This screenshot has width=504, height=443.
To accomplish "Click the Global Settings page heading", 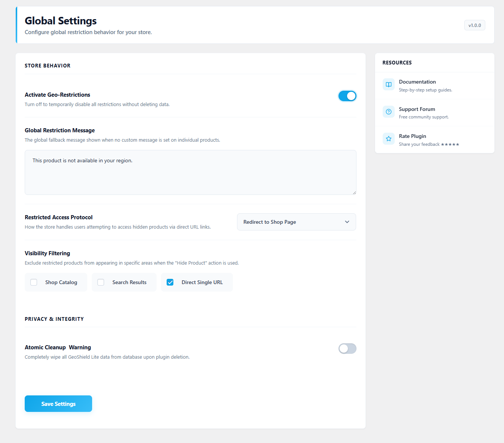I will 60,21.
